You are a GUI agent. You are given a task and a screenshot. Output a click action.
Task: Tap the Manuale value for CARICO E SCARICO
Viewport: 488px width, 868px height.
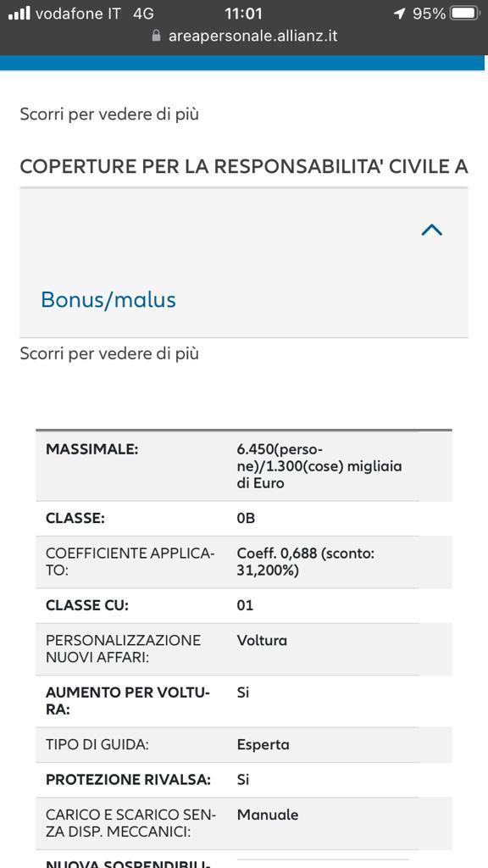point(268,815)
